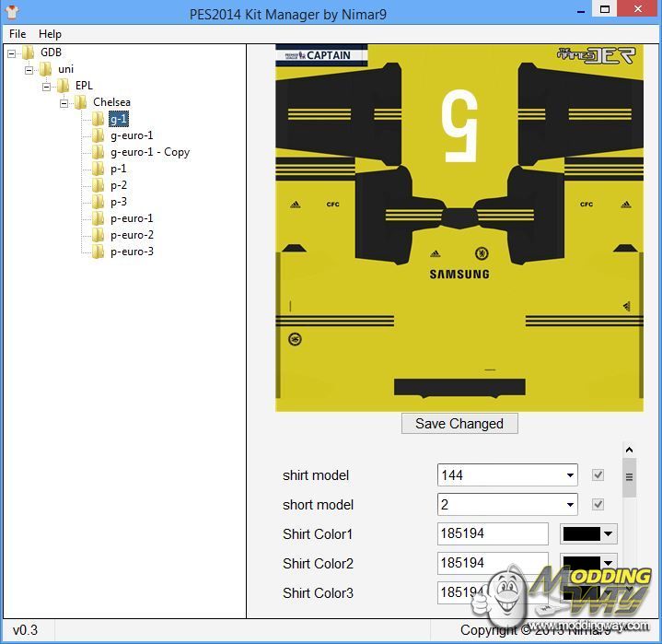Click the GDB root folder icon
662x644 pixels.
pos(28,53)
